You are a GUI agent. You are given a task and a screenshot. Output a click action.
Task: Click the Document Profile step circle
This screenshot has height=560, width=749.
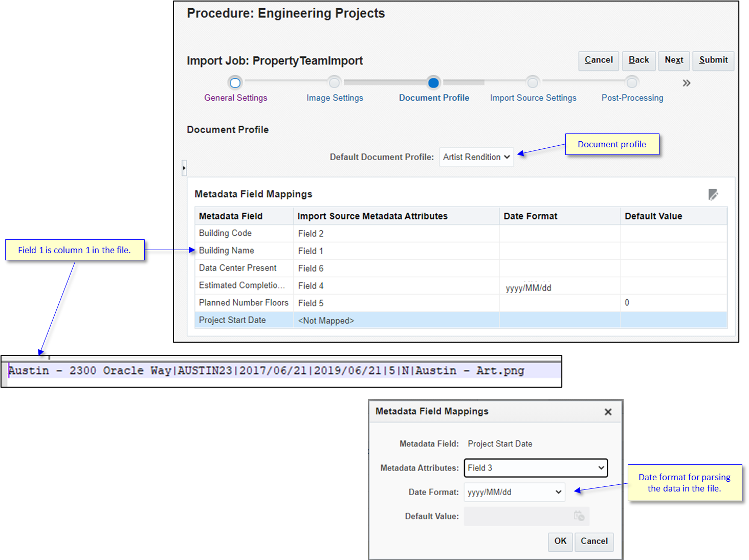[x=433, y=82]
